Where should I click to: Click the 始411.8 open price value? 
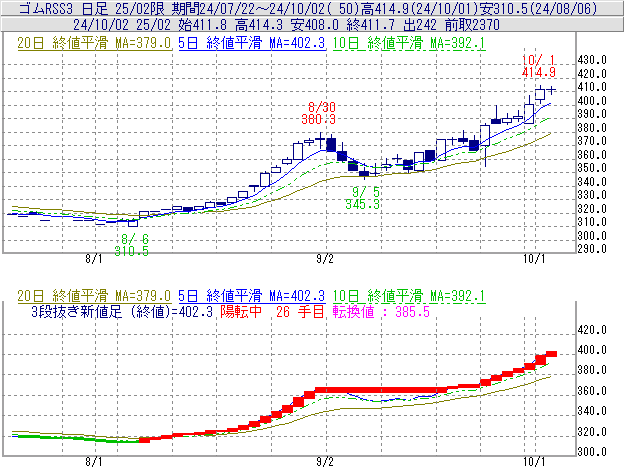[x=203, y=25]
